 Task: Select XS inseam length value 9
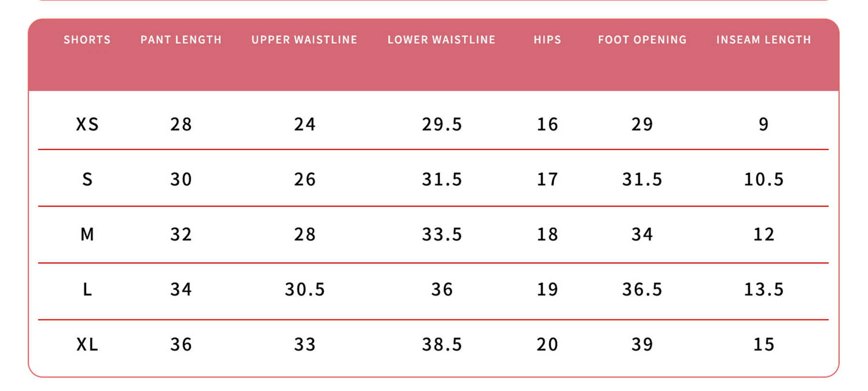[x=764, y=125]
